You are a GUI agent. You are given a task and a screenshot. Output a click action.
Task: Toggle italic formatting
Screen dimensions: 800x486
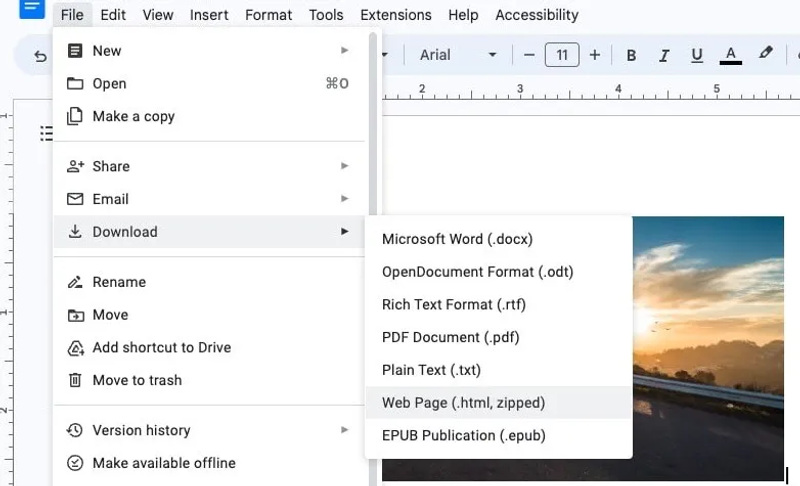click(663, 55)
